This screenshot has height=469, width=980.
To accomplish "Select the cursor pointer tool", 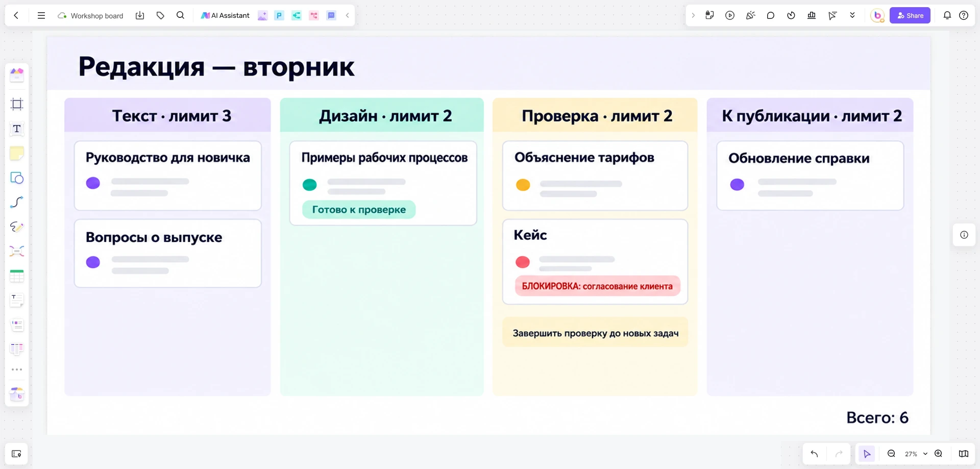I will (867, 454).
